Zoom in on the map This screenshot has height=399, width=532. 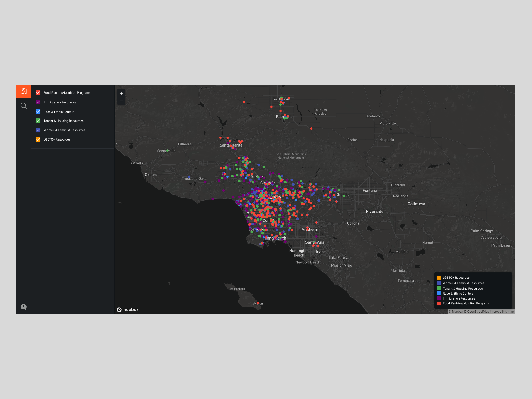pos(121,93)
